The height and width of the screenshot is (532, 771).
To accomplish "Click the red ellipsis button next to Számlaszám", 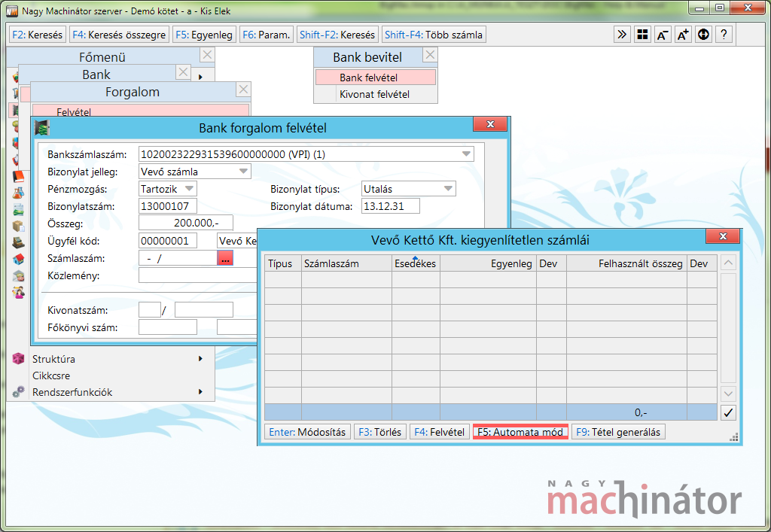I will tap(225, 258).
